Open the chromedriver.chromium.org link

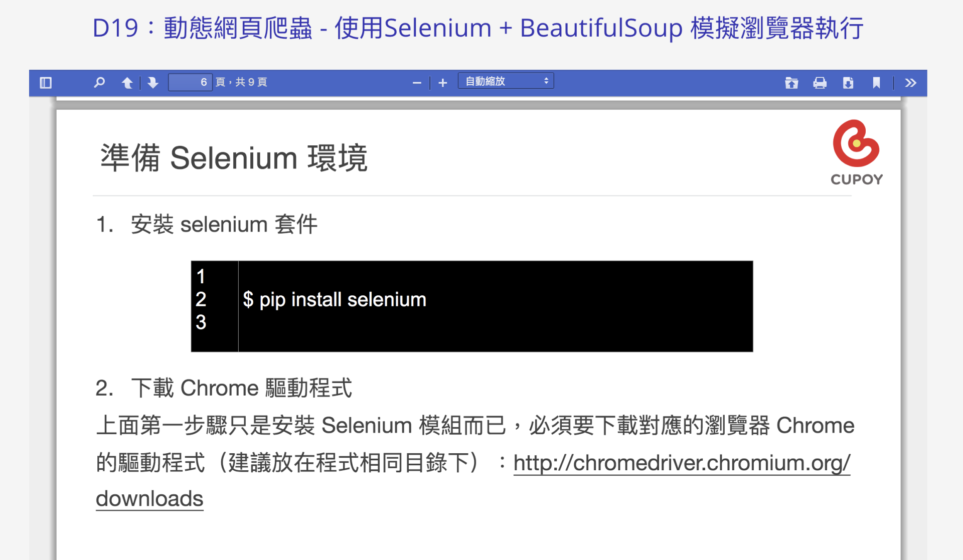coord(682,463)
